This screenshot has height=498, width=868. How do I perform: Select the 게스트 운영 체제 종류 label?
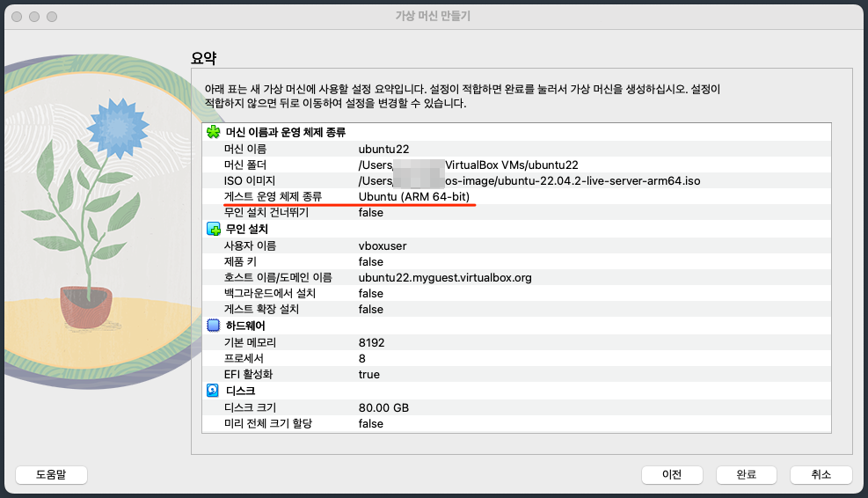(x=273, y=197)
